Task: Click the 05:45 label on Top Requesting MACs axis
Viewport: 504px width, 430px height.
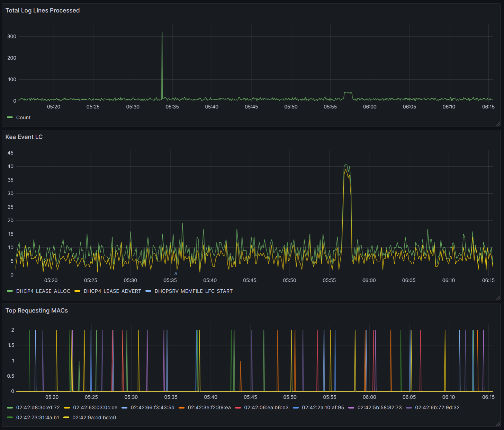Action: [x=250, y=397]
